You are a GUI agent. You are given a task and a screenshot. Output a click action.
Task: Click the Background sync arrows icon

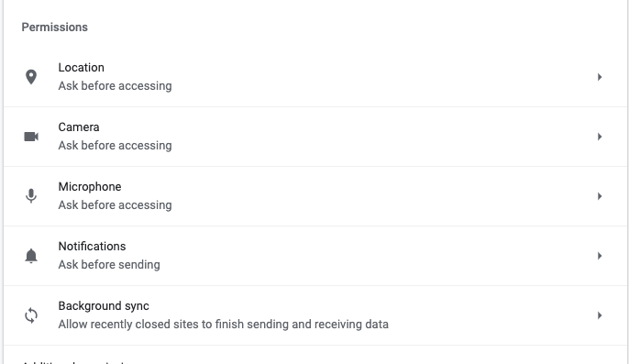click(31, 315)
